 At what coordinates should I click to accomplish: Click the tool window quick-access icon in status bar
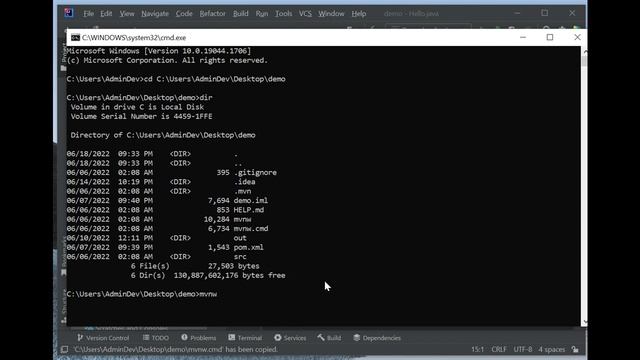[x=64, y=349]
